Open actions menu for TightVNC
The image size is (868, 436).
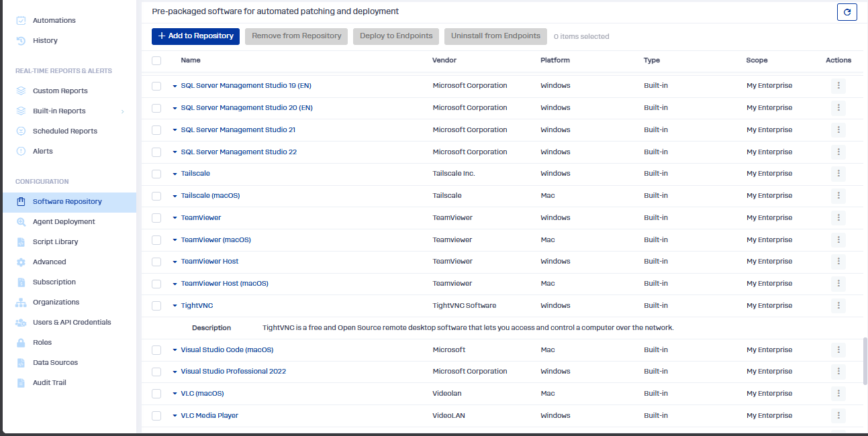838,306
